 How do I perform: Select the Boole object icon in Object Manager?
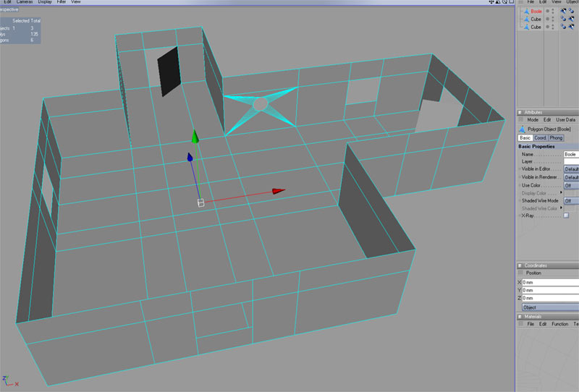pos(527,12)
